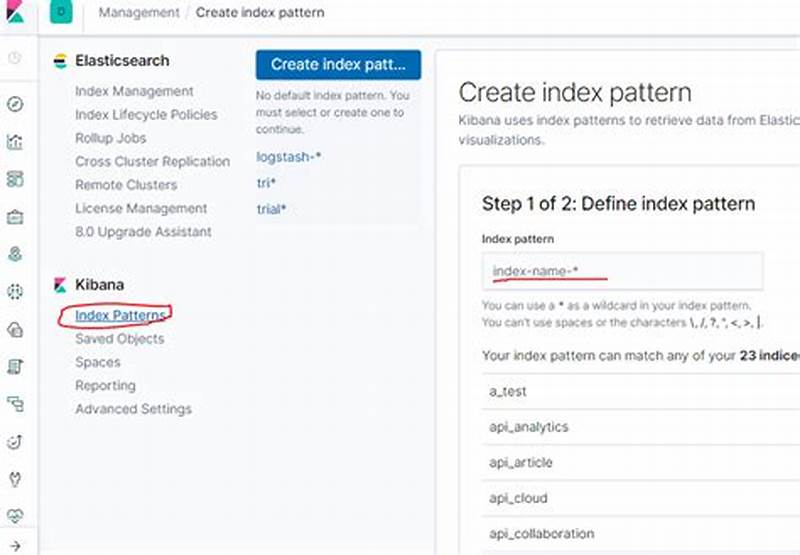800x555 pixels.
Task: Click Step 1 of 2 heading text
Action: tap(618, 204)
